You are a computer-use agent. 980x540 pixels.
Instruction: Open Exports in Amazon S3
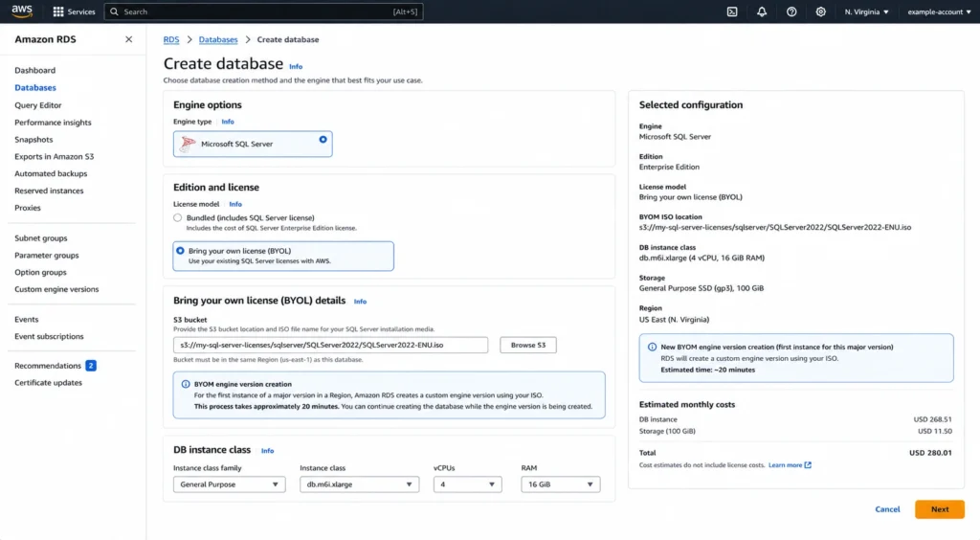click(x=54, y=156)
